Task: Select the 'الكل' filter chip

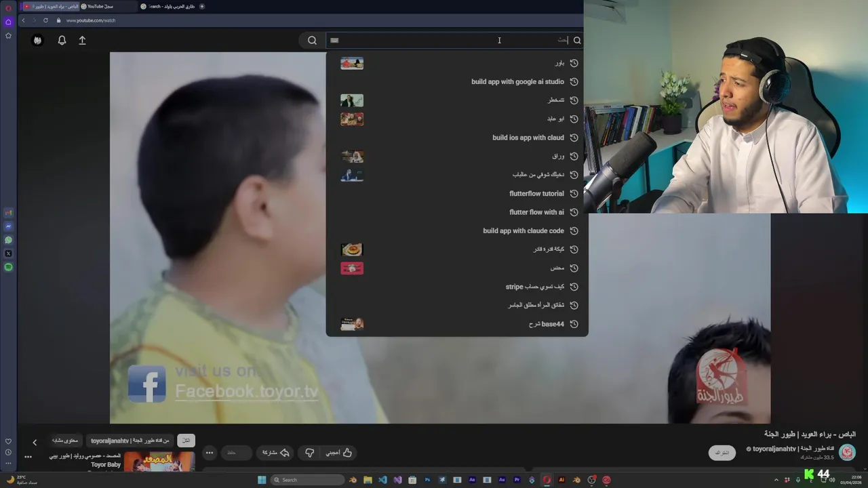Action: (x=186, y=441)
